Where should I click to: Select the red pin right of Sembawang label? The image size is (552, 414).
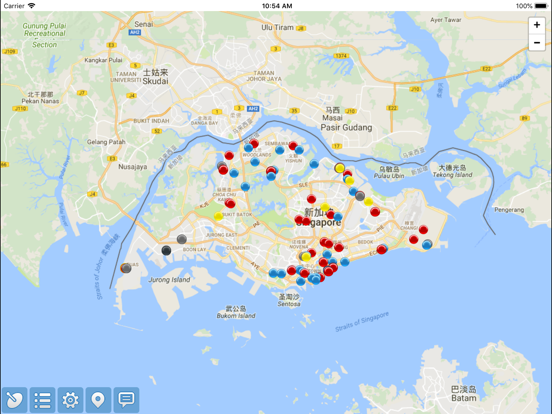point(293,145)
